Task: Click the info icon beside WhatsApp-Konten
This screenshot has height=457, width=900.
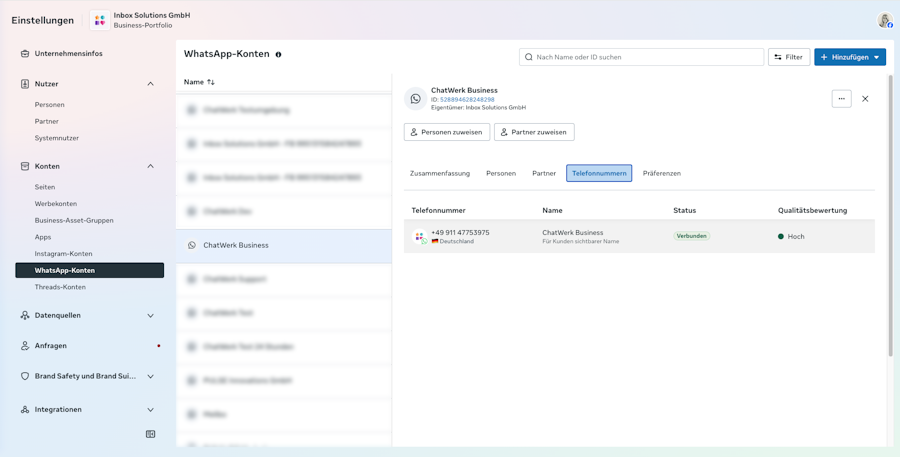Action: [x=278, y=55]
